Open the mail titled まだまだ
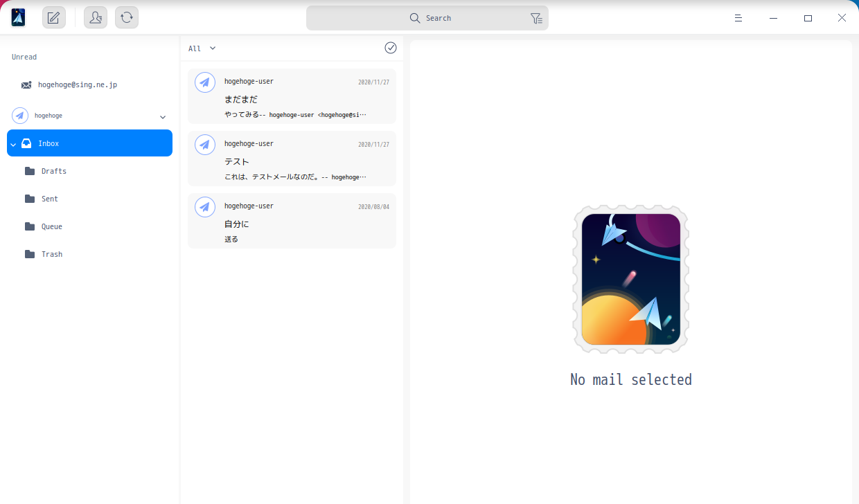Screen dimensions: 859x504 tap(292, 96)
